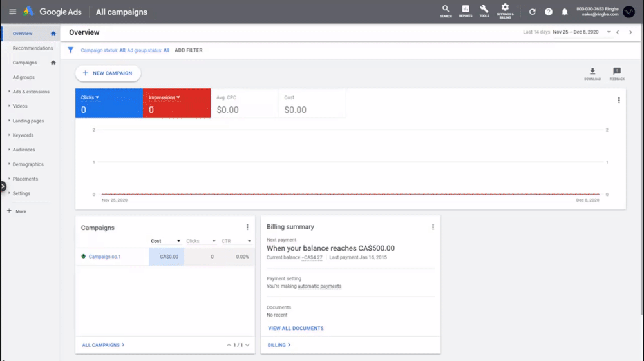Open the Tools wrench icon
This screenshot has width=644, height=361.
coord(484,11)
